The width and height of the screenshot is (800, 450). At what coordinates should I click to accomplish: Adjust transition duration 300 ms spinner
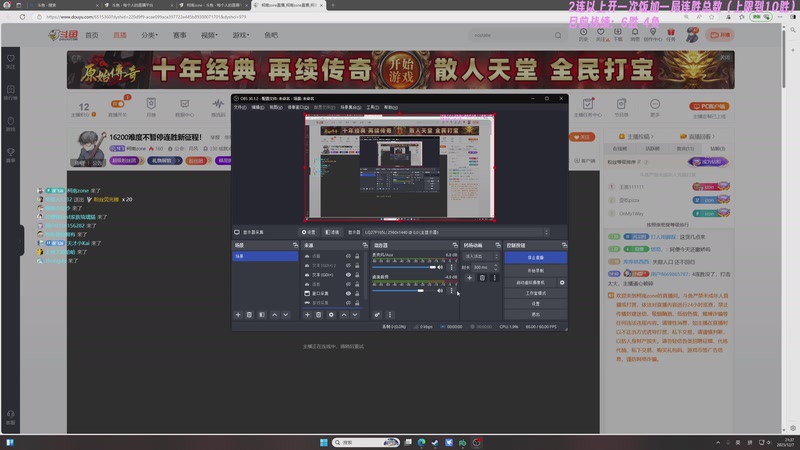pyautogui.click(x=485, y=267)
